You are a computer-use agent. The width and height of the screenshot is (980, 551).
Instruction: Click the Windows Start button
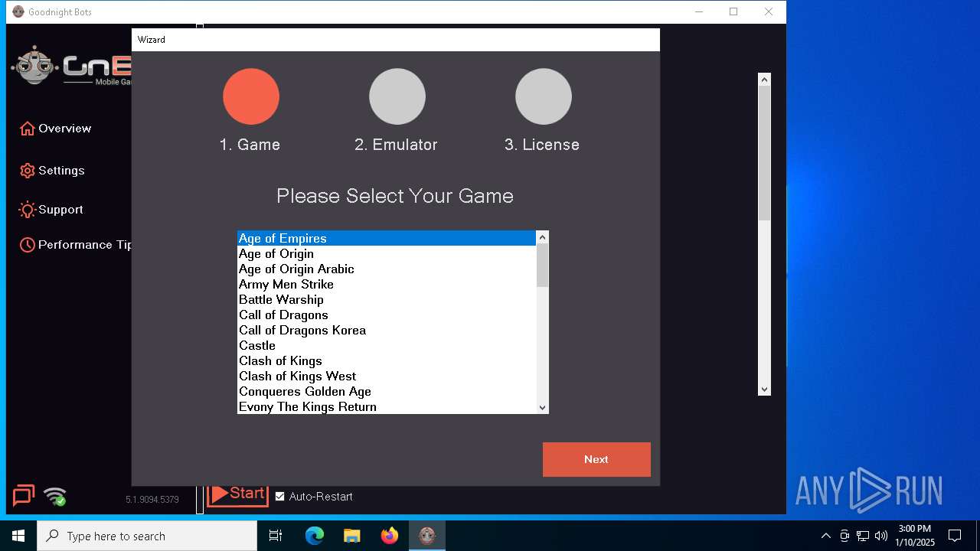pos(18,536)
